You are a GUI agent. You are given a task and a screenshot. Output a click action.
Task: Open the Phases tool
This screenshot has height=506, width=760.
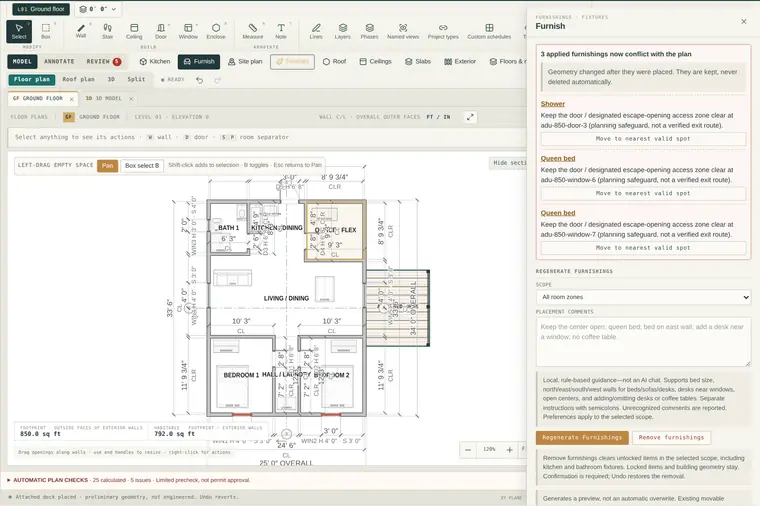point(369,31)
